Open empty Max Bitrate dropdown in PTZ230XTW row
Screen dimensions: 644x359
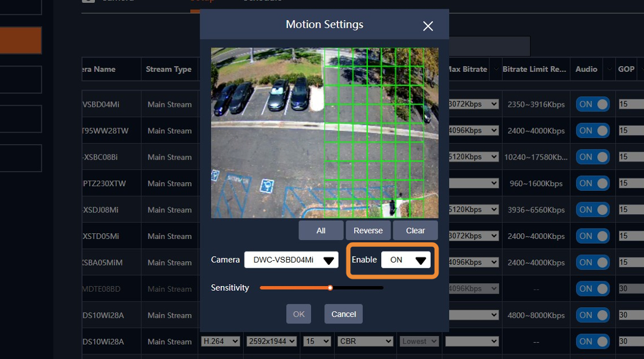click(x=474, y=183)
